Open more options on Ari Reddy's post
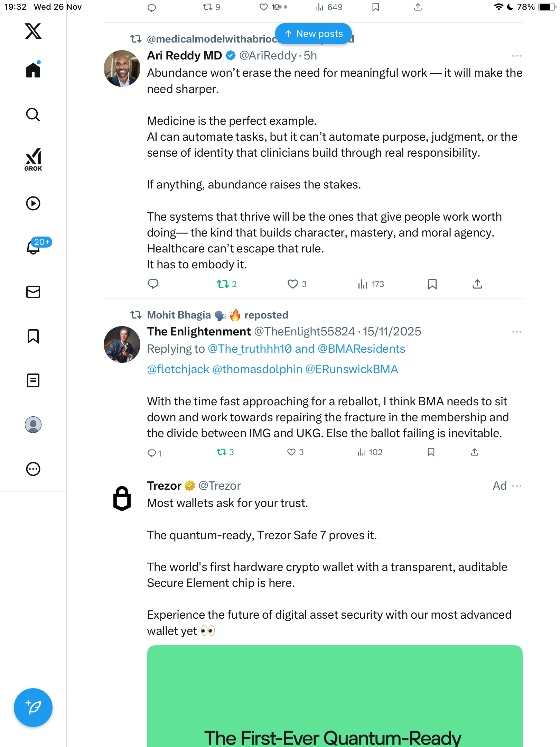 tap(516, 56)
